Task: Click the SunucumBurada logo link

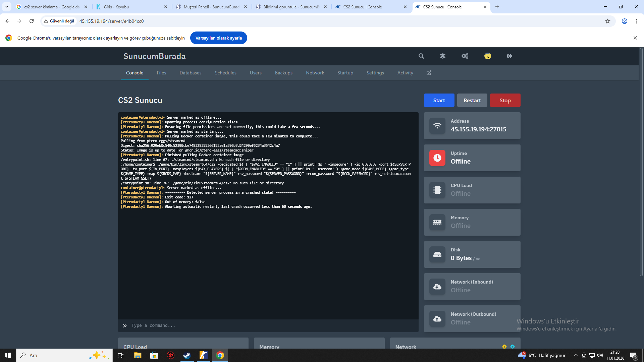Action: pyautogui.click(x=154, y=56)
